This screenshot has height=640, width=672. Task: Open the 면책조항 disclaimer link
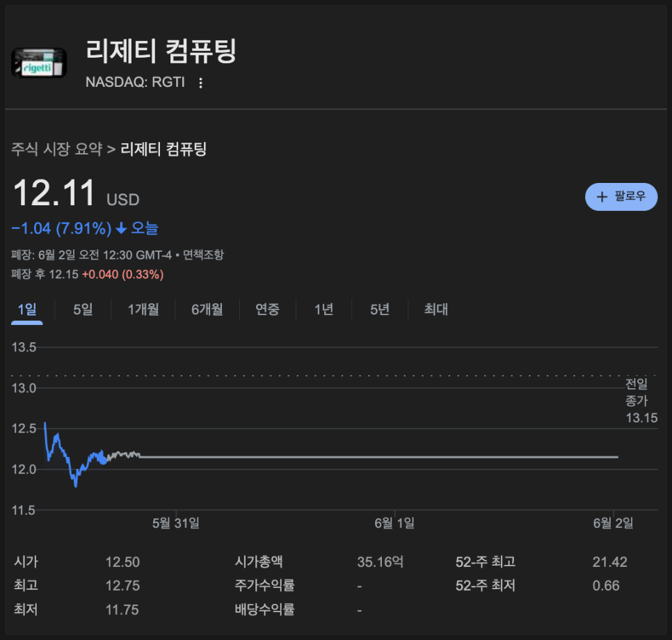pyautogui.click(x=204, y=255)
